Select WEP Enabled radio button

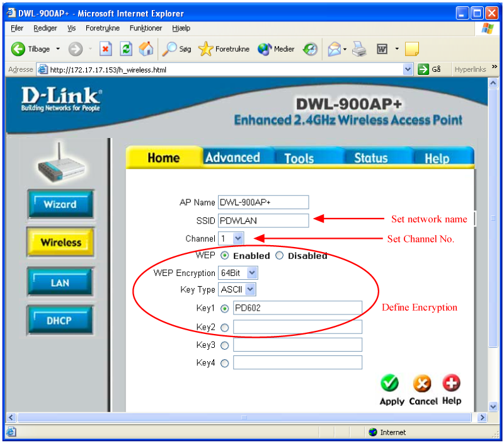pyautogui.click(x=224, y=256)
